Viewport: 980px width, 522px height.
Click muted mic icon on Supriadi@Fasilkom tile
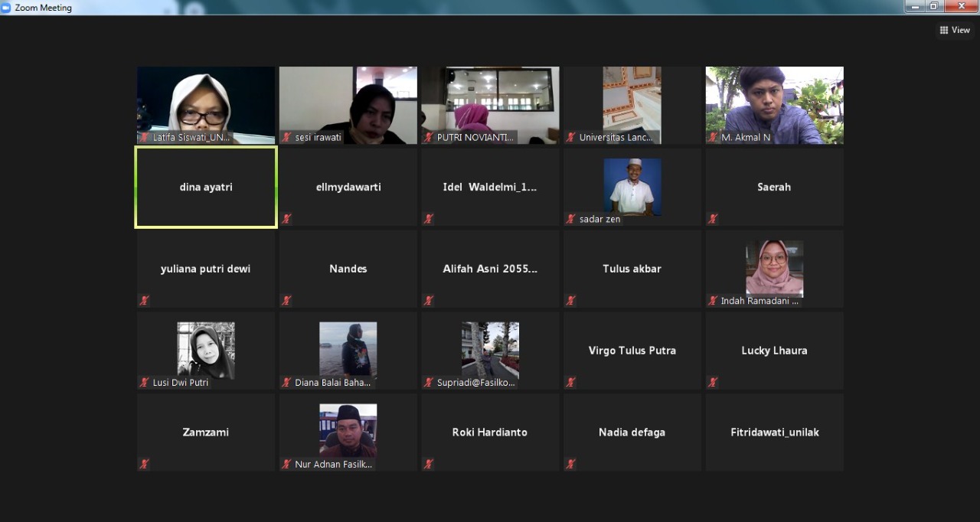[429, 382]
